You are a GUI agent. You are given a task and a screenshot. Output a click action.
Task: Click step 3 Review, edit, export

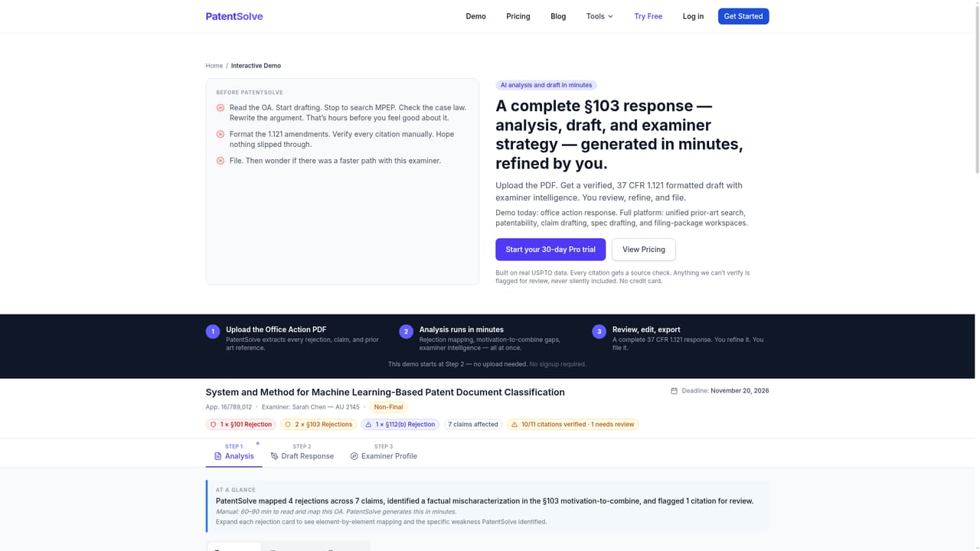click(x=680, y=338)
